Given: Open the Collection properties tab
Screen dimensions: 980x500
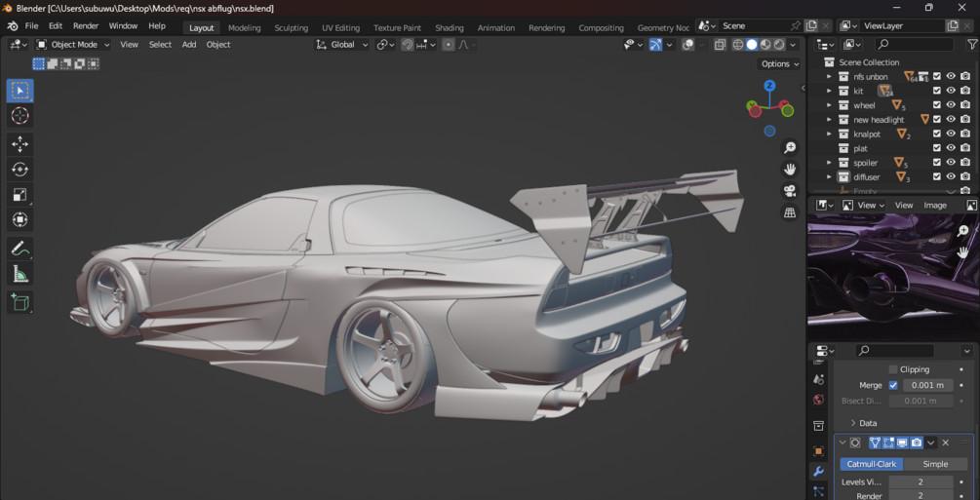Looking at the screenshot, I should (x=818, y=426).
